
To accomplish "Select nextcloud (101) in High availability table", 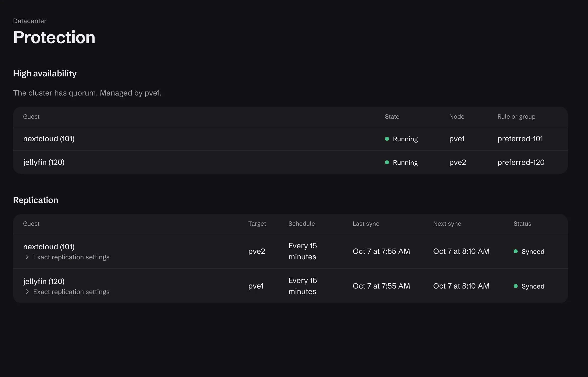I will coord(49,139).
